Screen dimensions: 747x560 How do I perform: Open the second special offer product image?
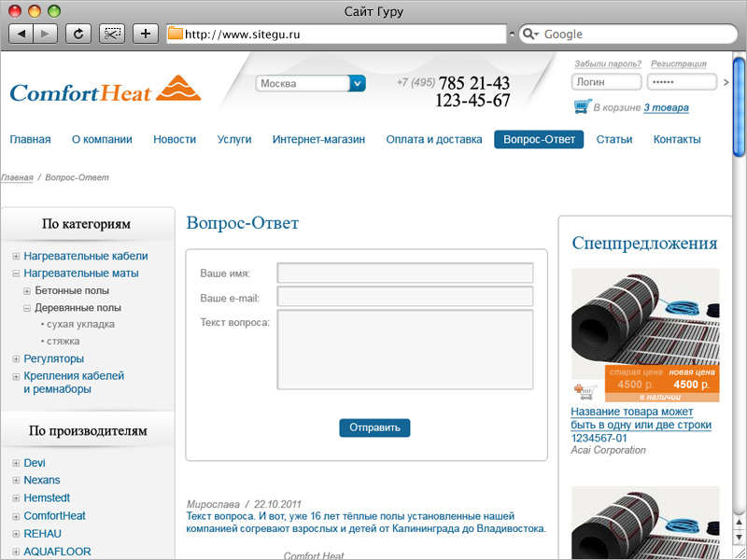pos(645,523)
